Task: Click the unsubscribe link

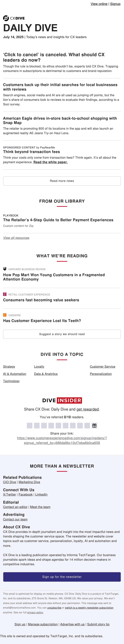Action: click(x=54, y=608)
